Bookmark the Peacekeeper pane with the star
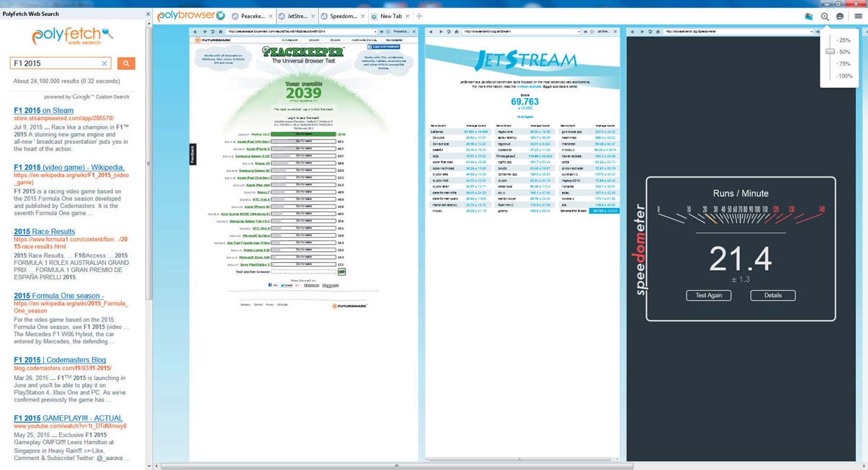Screen dimensions: 868x470 [388, 32]
